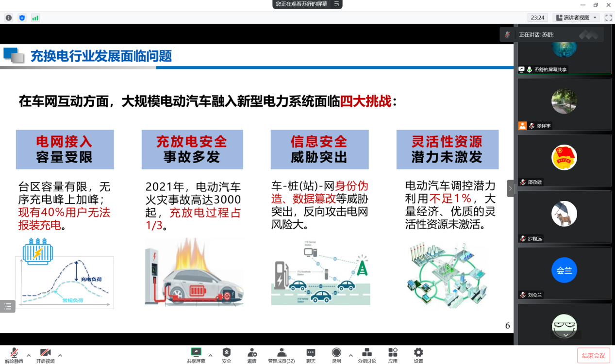The width and height of the screenshot is (615, 364).
Task: Open the slide list icon at left edge
Action: (x=8, y=306)
